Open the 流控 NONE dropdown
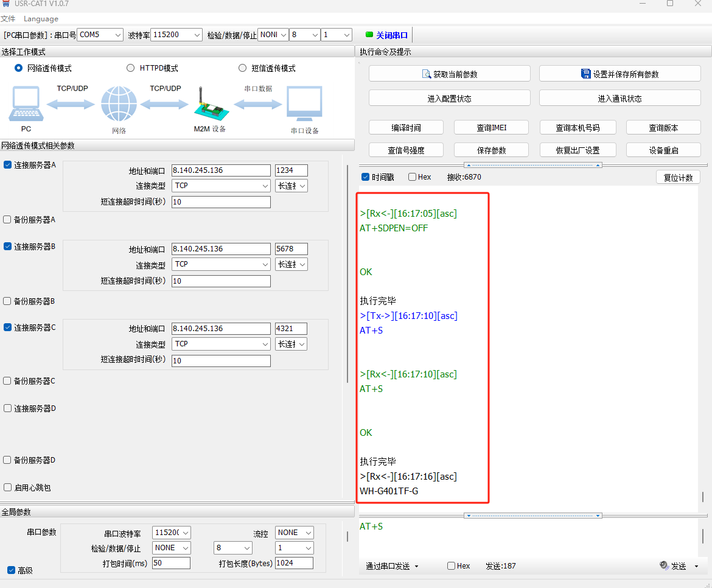The width and height of the screenshot is (712, 588). click(x=295, y=533)
